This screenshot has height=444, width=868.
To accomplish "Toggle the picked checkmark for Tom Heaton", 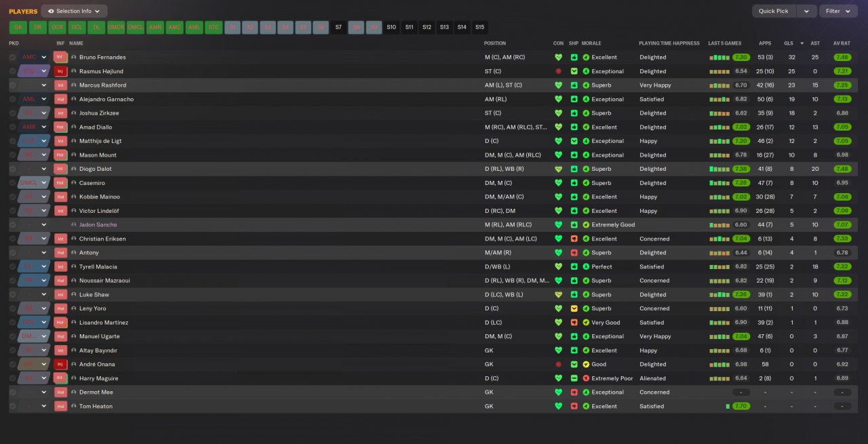I will pos(12,406).
